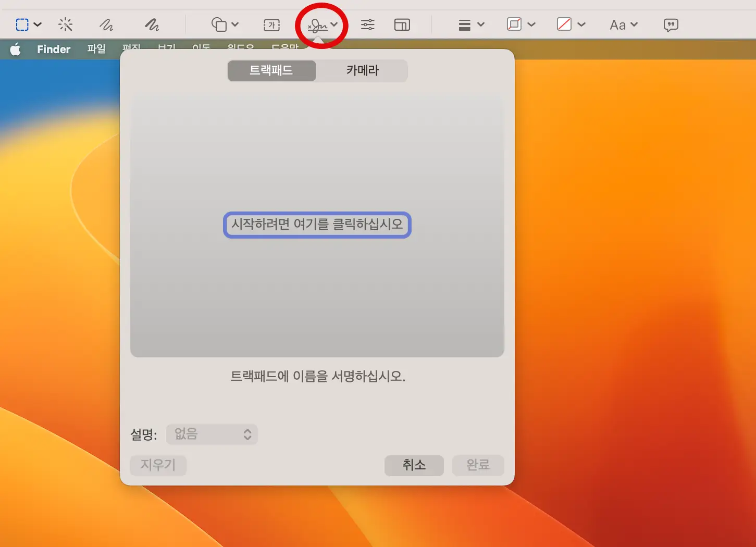Expand the text style dropdown chevron

(634, 24)
